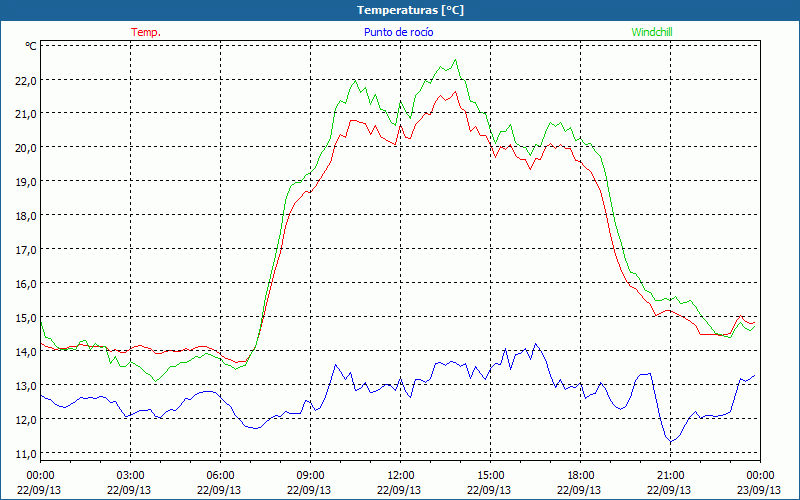Click the 20,0 y-axis value

pos(26,147)
